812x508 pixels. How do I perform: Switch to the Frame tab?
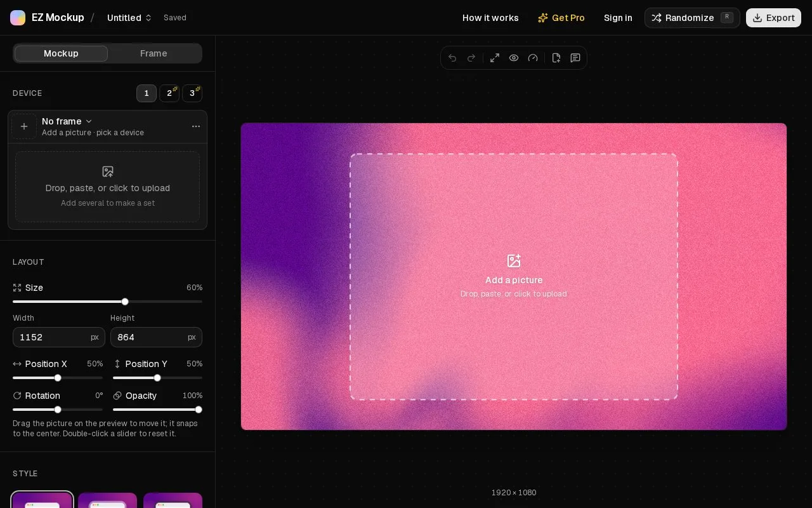coord(154,53)
